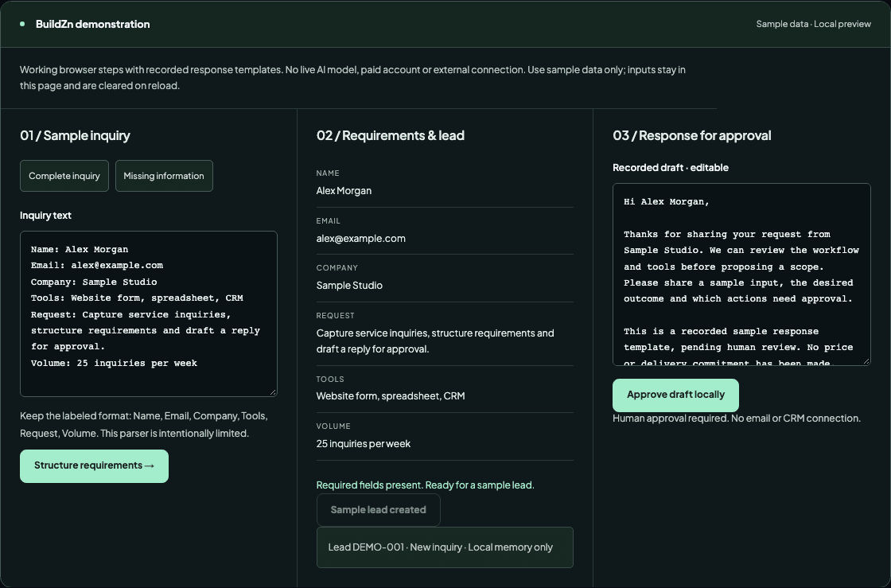Screen dimensions: 891x588
Task: Click the 25 inquiries per week value
Action: click(x=363, y=444)
